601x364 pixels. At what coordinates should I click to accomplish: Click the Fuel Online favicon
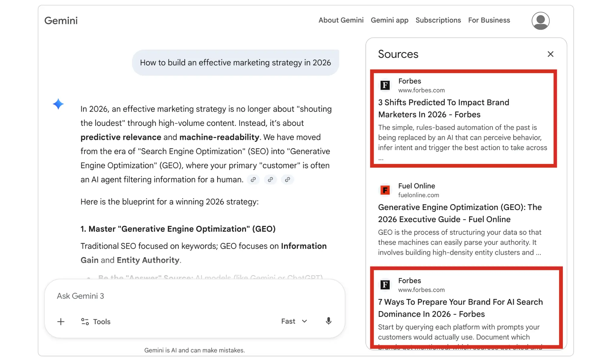pyautogui.click(x=385, y=190)
